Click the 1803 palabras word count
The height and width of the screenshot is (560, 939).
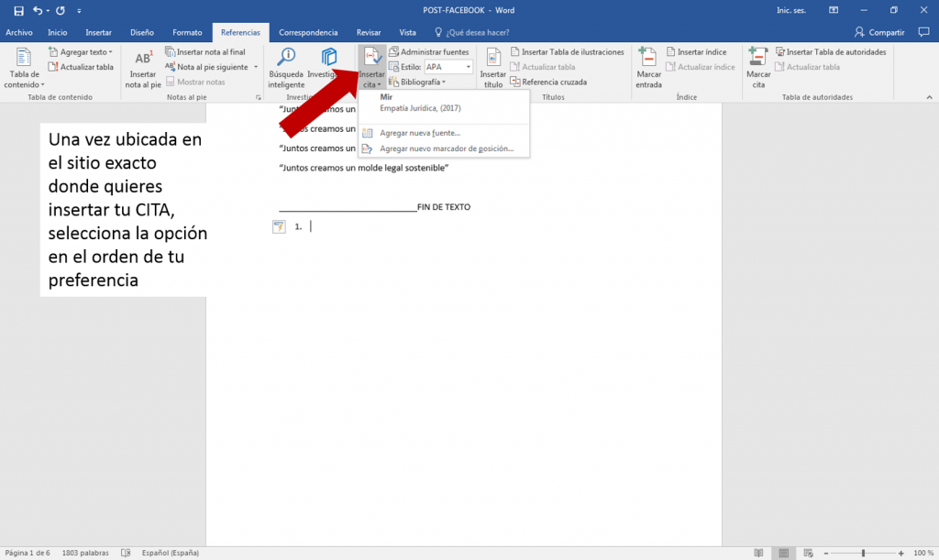tap(85, 553)
